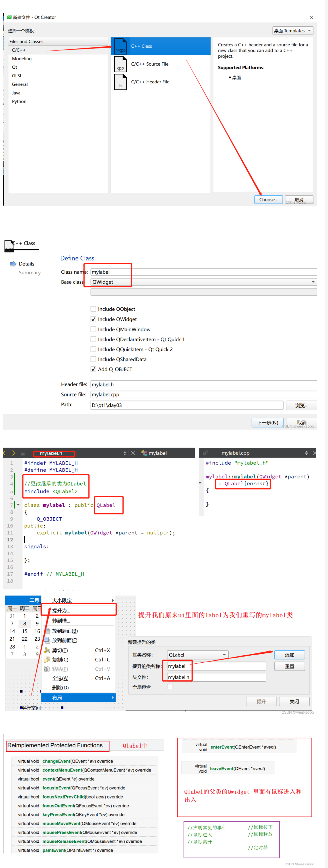Enable Include QSharedData checkbox
Screen dimensions: 328x868
click(x=93, y=359)
